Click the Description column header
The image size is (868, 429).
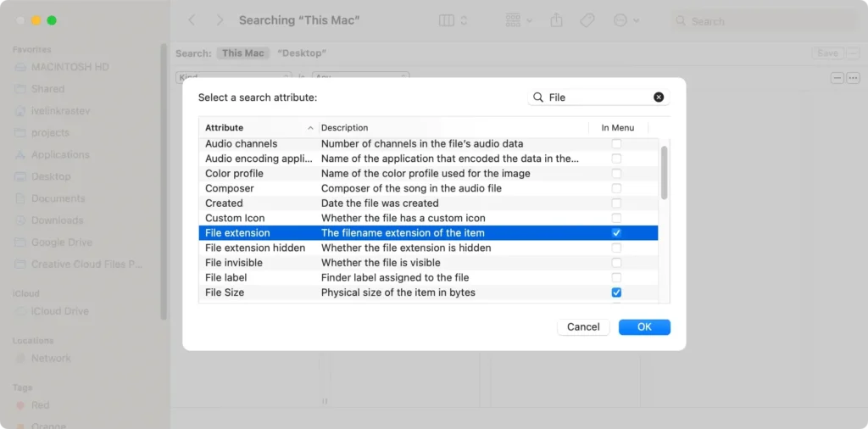pyautogui.click(x=454, y=128)
